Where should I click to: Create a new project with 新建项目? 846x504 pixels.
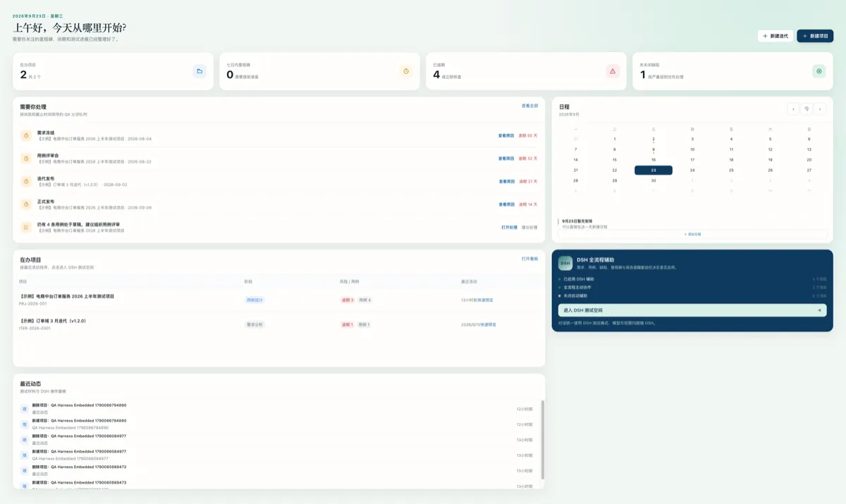pyautogui.click(x=815, y=36)
